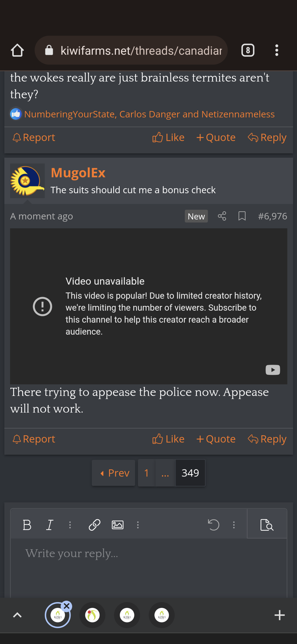
Task: Jump to page 1 of the thread
Action: click(146, 473)
